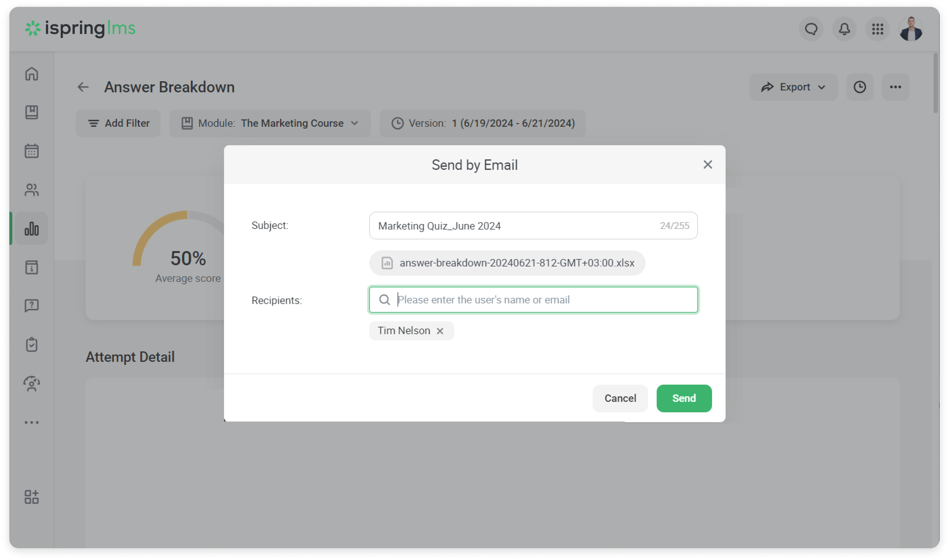This screenshot has height=560, width=949.
Task: Open the chat messages icon
Action: 811,29
